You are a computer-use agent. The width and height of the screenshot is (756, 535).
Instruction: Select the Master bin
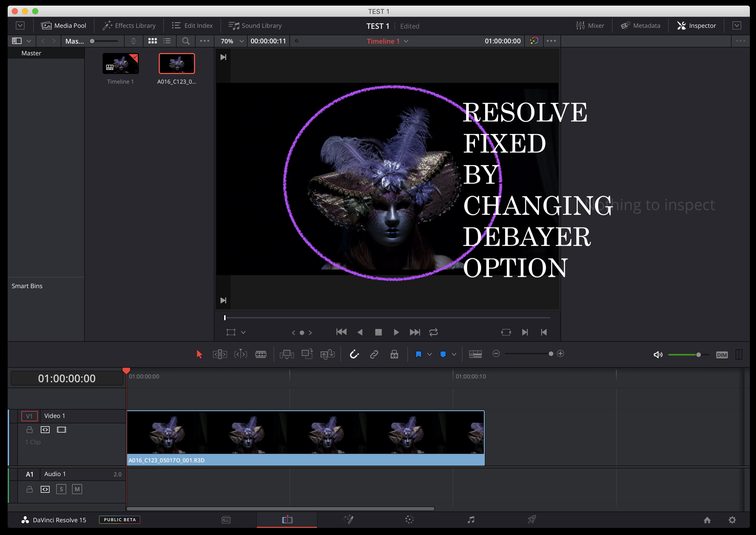tap(46, 53)
